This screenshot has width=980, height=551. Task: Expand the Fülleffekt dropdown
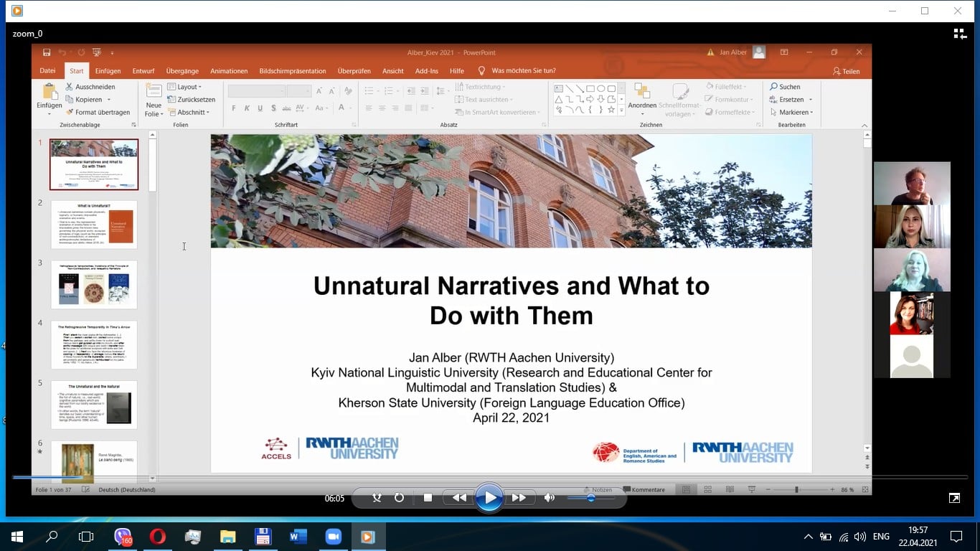pyautogui.click(x=727, y=87)
